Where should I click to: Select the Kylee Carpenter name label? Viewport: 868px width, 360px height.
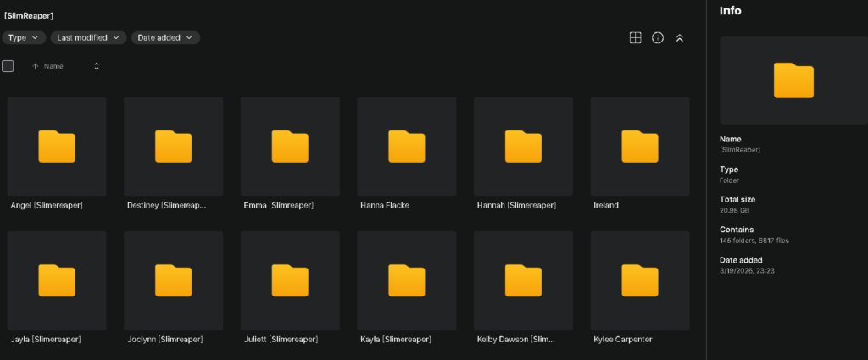coord(623,340)
